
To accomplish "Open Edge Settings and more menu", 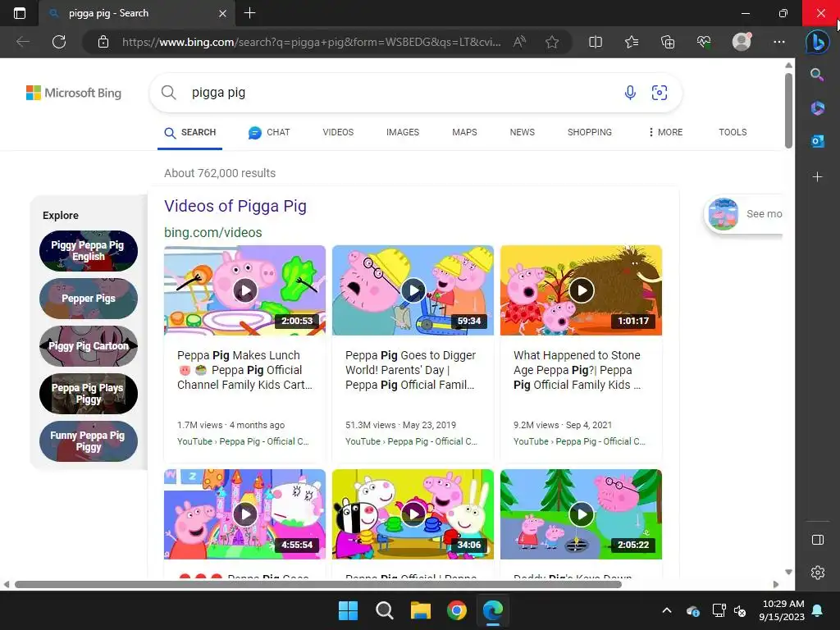I will click(779, 42).
